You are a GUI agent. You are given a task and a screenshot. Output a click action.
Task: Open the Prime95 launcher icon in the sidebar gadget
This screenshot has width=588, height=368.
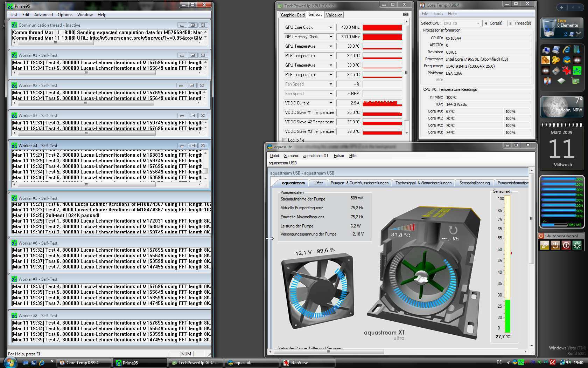tap(577, 70)
